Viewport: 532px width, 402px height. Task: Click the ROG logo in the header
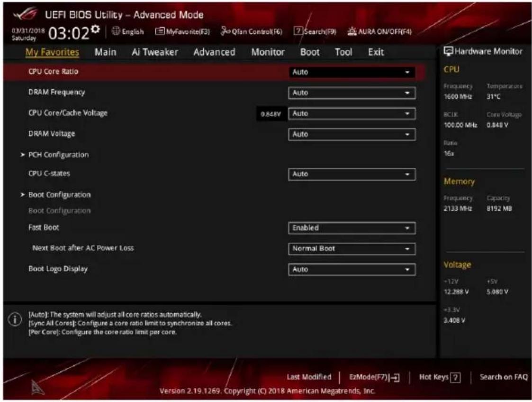[x=25, y=14]
